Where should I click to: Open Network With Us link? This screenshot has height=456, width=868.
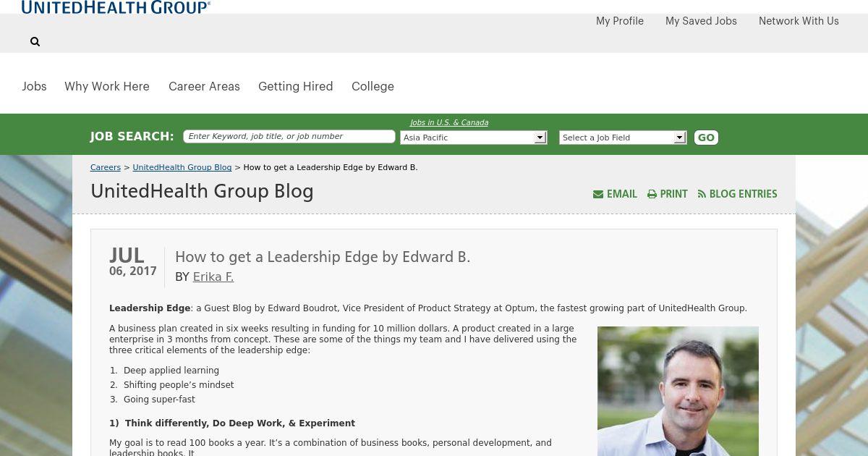[799, 21]
